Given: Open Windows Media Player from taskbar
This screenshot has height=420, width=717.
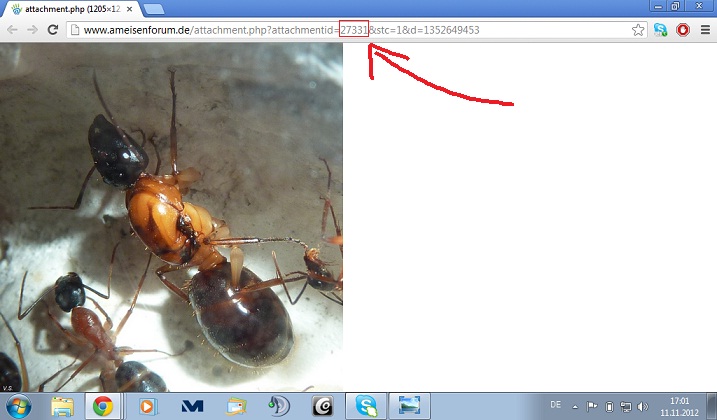Looking at the screenshot, I should pyautogui.click(x=148, y=406).
